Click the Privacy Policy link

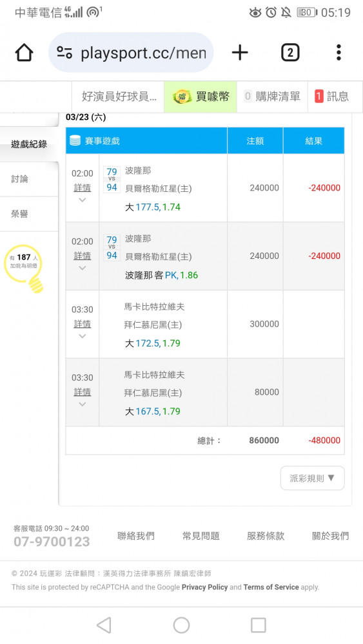click(205, 587)
